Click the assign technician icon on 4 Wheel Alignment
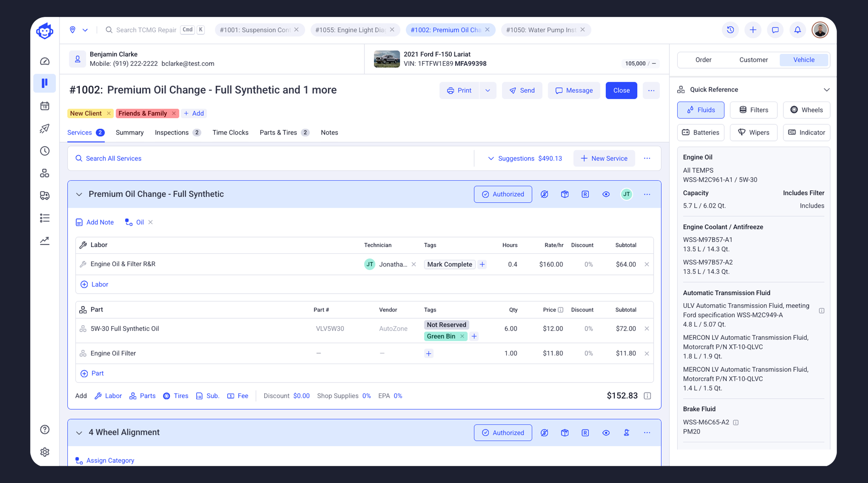The height and width of the screenshot is (483, 868). coord(627,433)
